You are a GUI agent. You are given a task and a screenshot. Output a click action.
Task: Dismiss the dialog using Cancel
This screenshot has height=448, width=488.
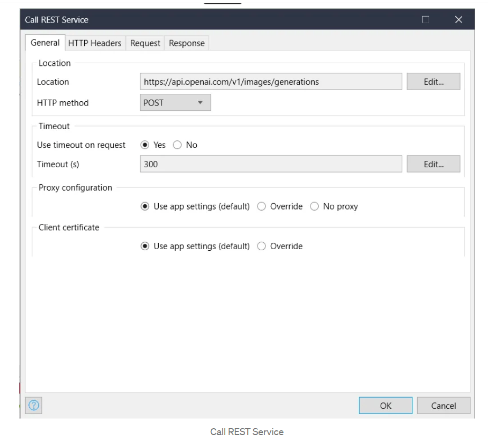pos(443,406)
